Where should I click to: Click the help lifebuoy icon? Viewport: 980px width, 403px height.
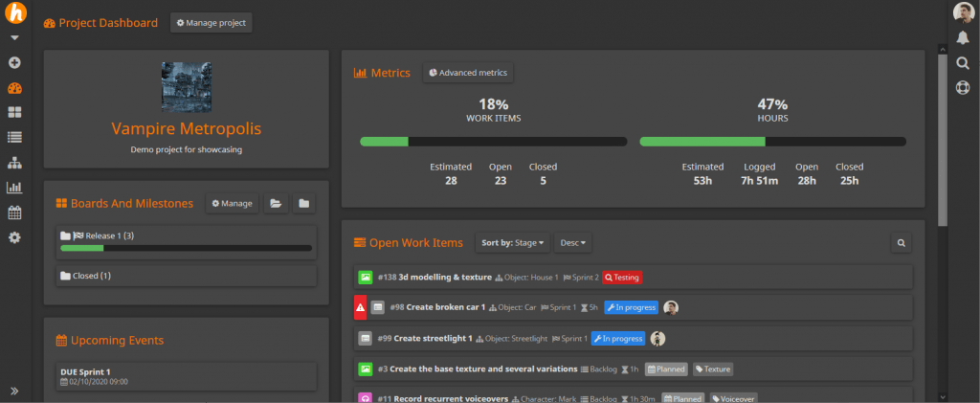tap(963, 87)
